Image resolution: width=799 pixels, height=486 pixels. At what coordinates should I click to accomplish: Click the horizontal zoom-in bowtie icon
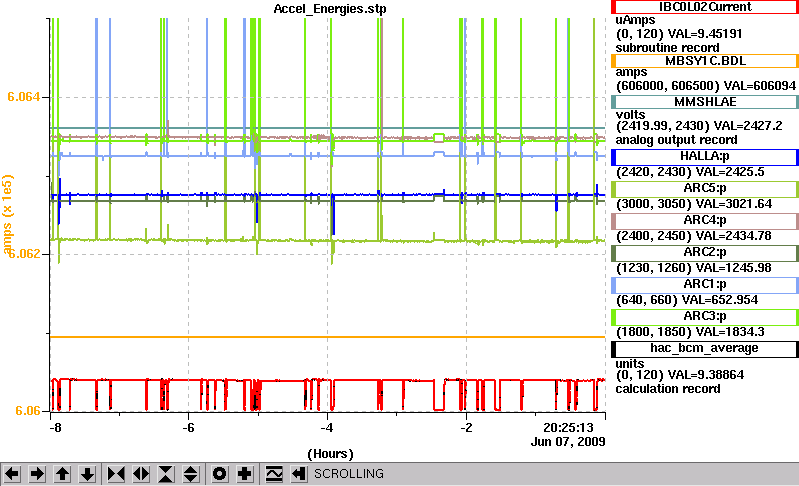116,474
